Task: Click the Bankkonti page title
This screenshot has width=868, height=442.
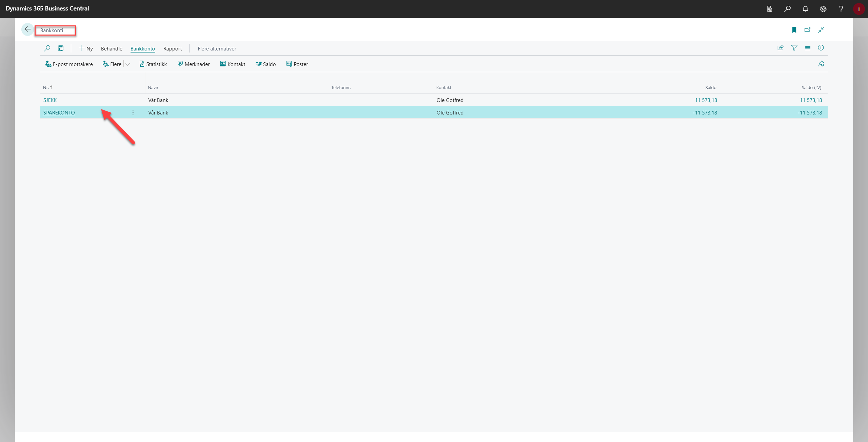Action: tap(52, 30)
